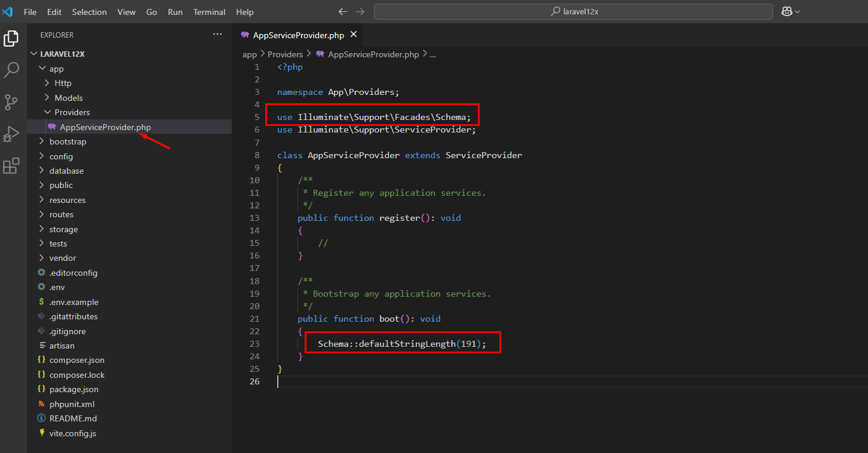Screen dimensions: 868x453
Task: Open the Search view icon
Action: pos(11,70)
